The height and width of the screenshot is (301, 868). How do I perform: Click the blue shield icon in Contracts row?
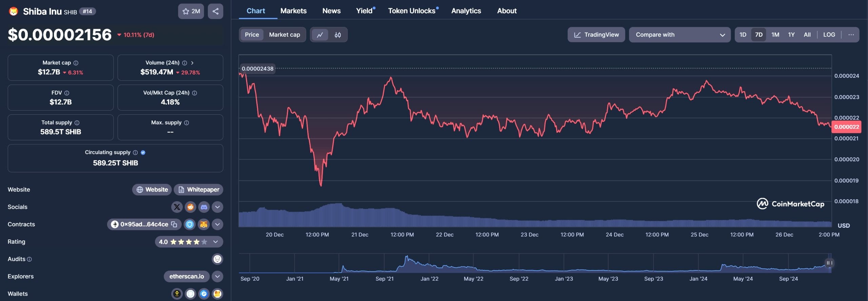coord(190,224)
